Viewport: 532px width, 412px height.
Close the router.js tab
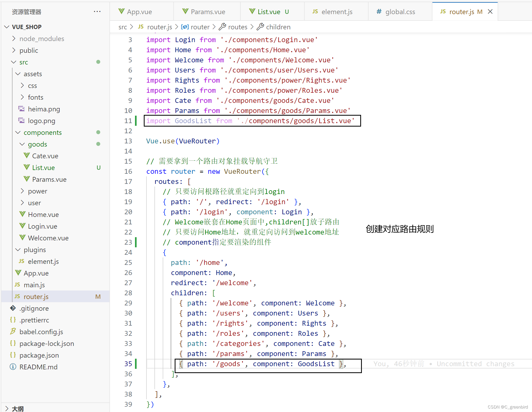490,12
